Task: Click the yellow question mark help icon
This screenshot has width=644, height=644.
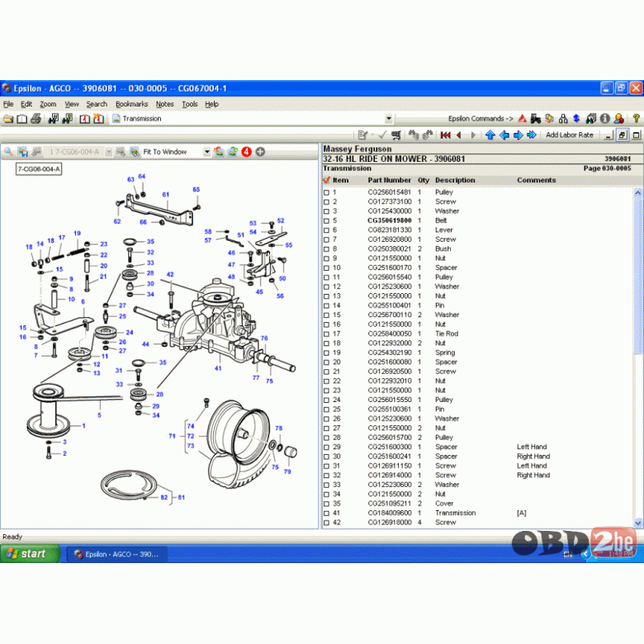Action: coord(637,119)
